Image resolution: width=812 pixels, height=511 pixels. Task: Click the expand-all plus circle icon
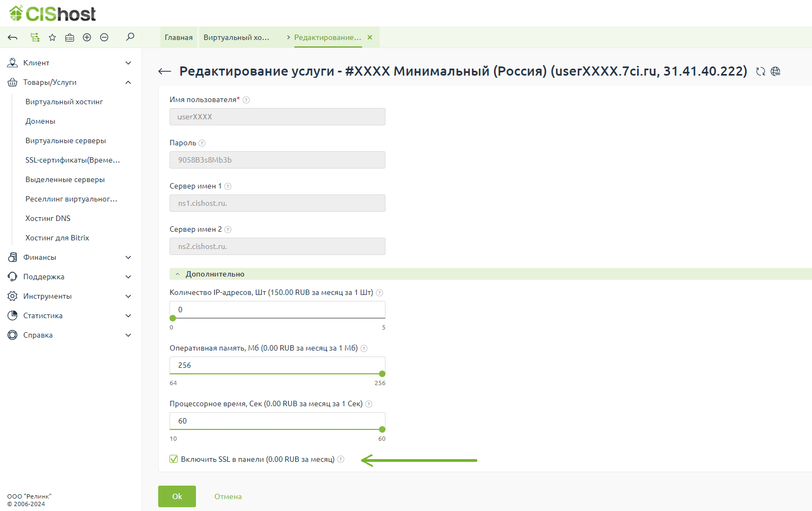(87, 37)
